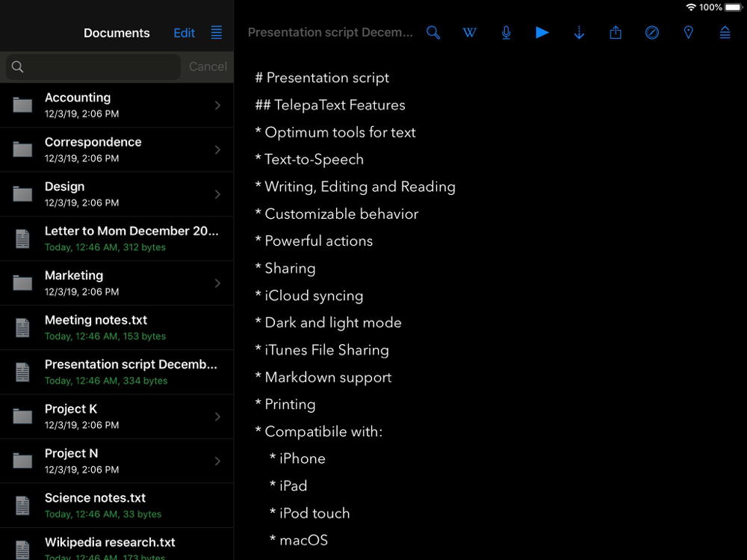Open the eject-style menu icon at toolbar end

click(725, 32)
